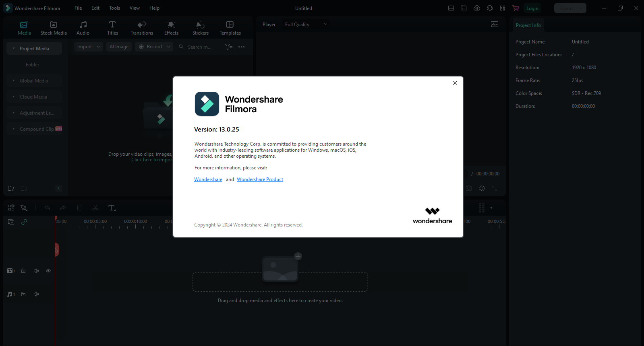Open the Import dropdown
Image resolution: width=644 pixels, height=346 pixels.
pyautogui.click(x=89, y=47)
